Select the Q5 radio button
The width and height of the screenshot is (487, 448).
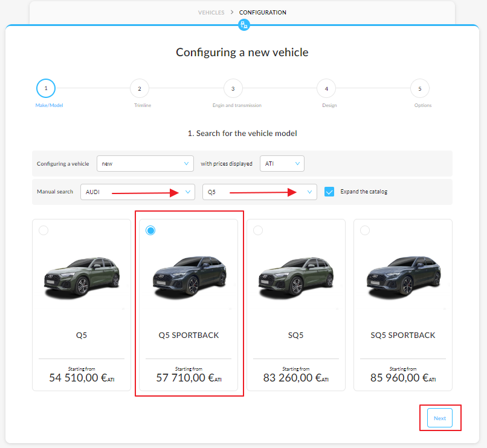pyautogui.click(x=44, y=230)
